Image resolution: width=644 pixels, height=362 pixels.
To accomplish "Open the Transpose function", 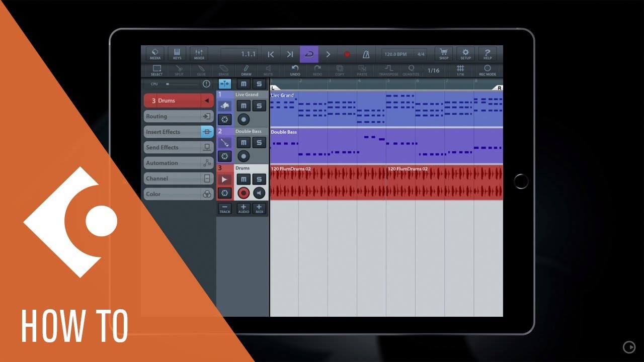I will 388,70.
